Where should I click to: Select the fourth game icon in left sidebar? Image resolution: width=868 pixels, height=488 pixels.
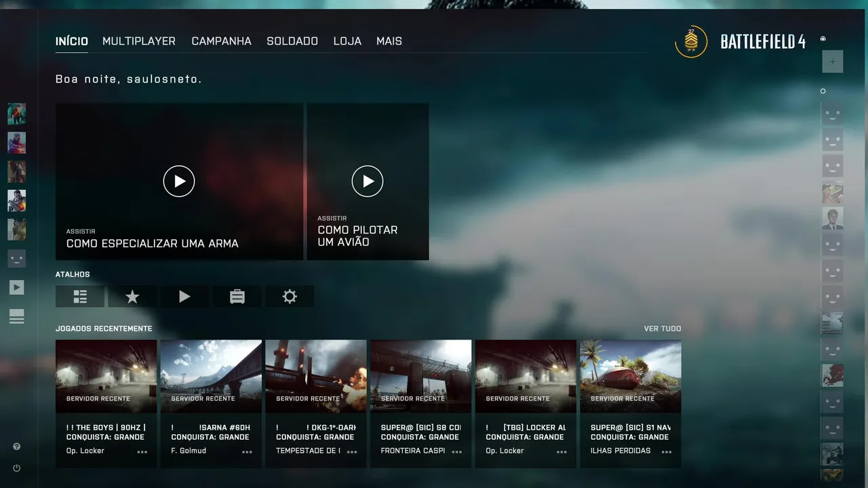17,201
